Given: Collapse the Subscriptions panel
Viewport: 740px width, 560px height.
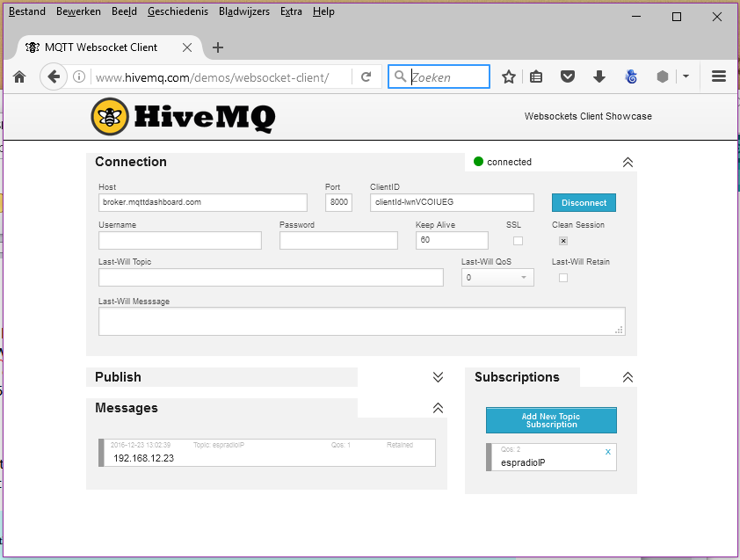Looking at the screenshot, I should tap(628, 377).
